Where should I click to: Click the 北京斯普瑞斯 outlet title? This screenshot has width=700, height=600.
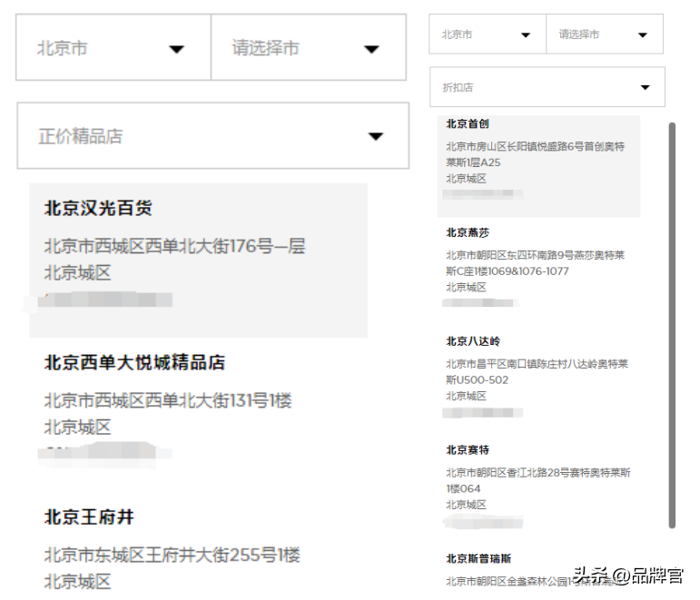click(478, 558)
